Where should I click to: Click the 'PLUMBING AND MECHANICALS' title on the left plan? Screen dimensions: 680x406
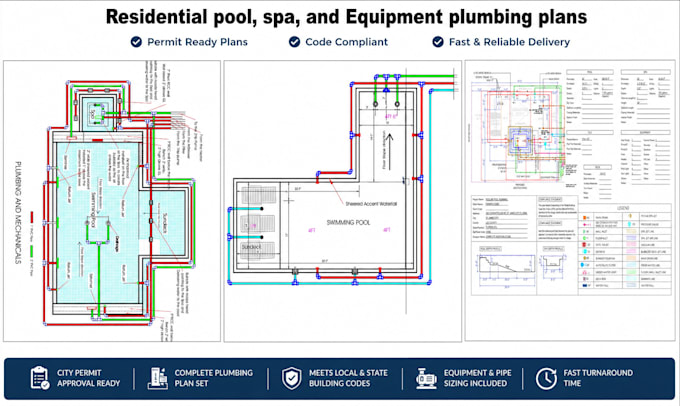18,213
